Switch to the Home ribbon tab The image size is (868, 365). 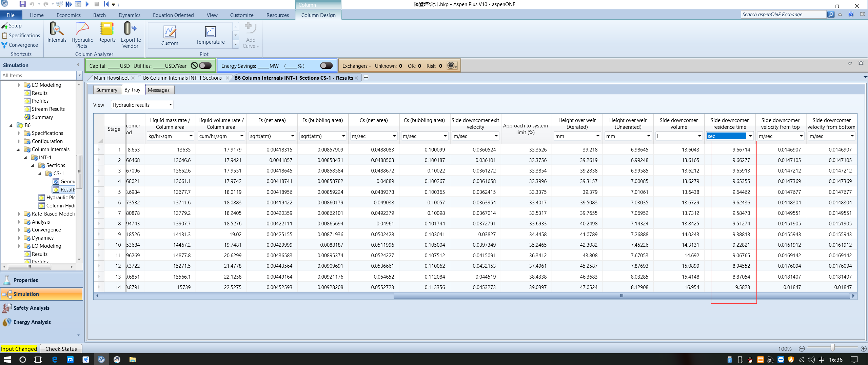coord(37,15)
